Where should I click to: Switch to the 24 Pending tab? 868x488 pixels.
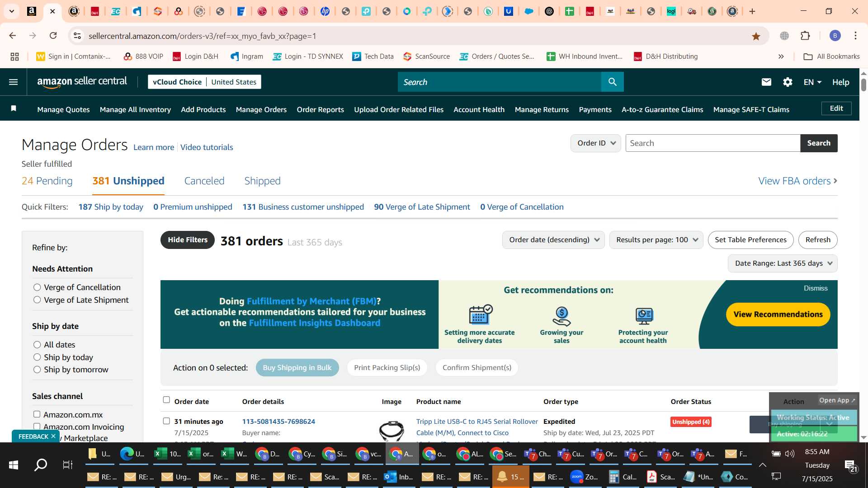click(47, 181)
